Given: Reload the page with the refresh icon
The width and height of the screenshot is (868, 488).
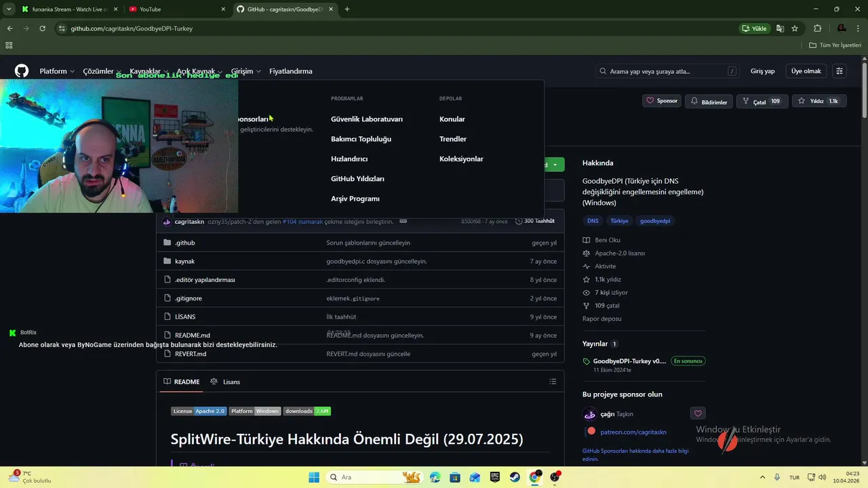Looking at the screenshot, I should (x=42, y=28).
